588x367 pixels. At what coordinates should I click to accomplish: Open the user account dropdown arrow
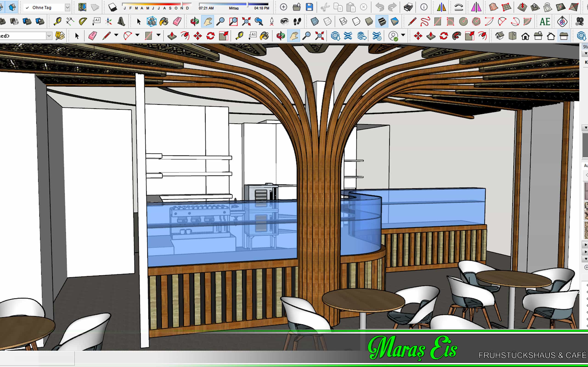click(403, 35)
